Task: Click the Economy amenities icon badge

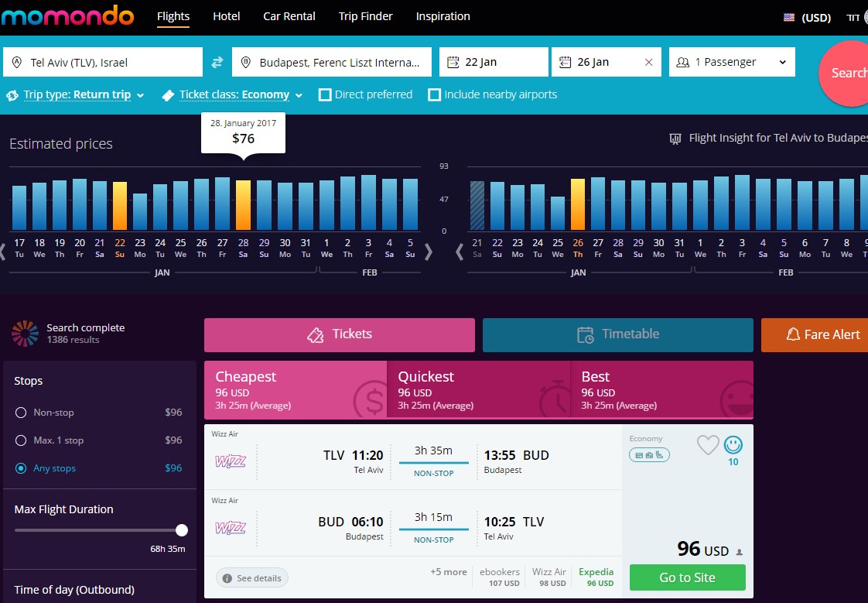Action: [649, 454]
